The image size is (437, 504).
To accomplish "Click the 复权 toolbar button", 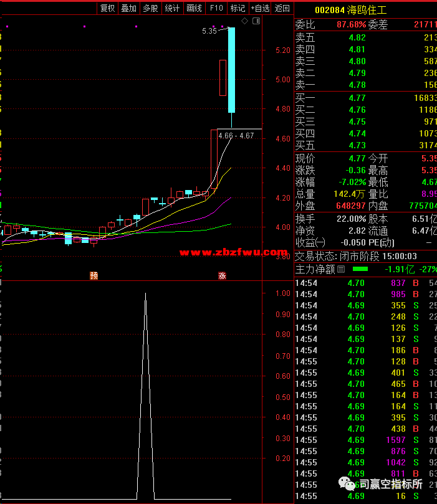I will tap(108, 8).
